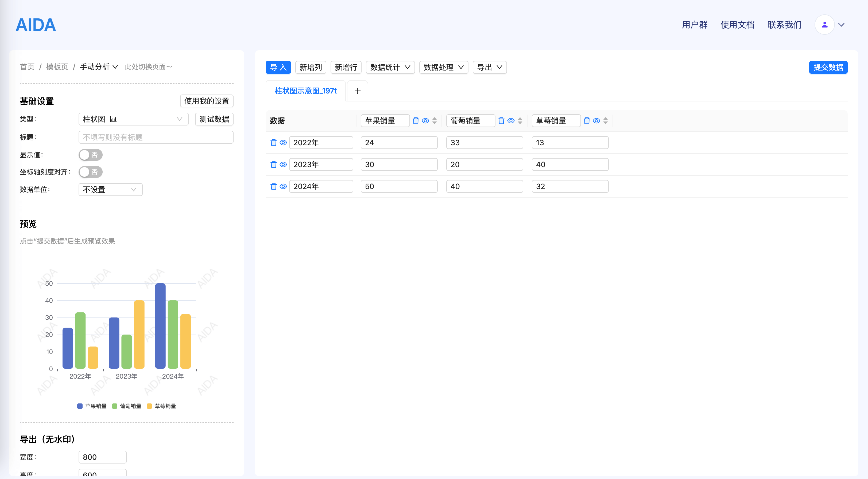Click the green 葡萄销量 legend swatch
The width and height of the screenshot is (868, 479).
[115, 406]
